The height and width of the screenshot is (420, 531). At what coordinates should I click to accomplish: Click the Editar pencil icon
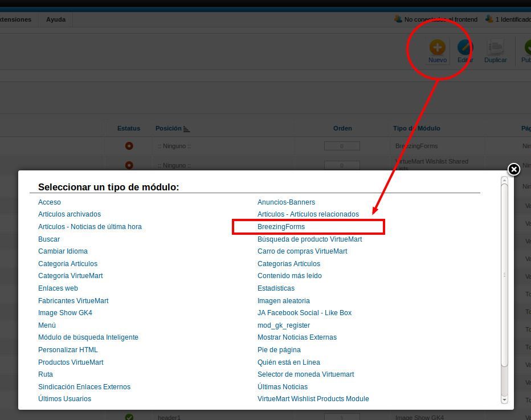(465, 47)
